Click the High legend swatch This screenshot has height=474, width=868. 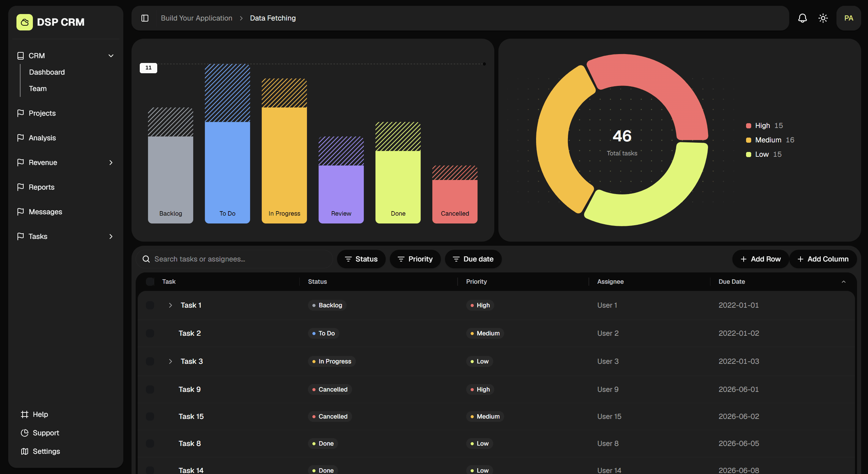point(748,126)
